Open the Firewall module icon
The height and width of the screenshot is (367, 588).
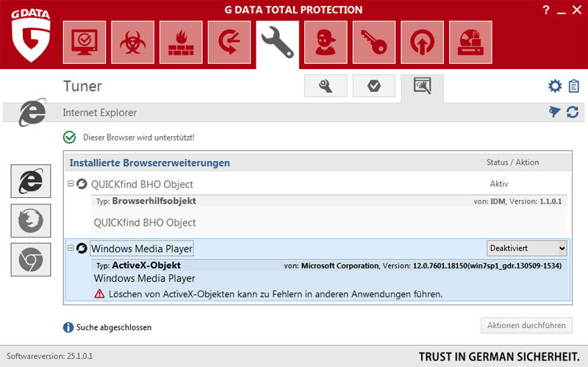181,43
